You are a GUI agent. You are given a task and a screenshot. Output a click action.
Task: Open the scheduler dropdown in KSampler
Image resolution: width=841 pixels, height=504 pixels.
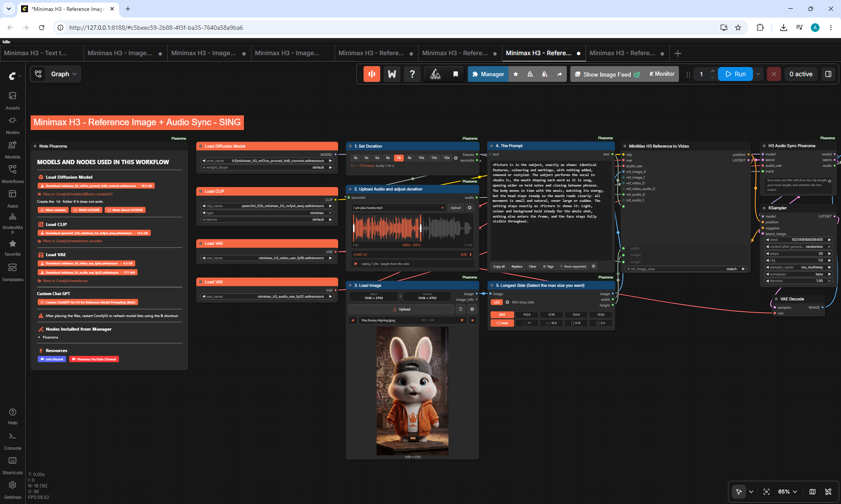(798, 274)
